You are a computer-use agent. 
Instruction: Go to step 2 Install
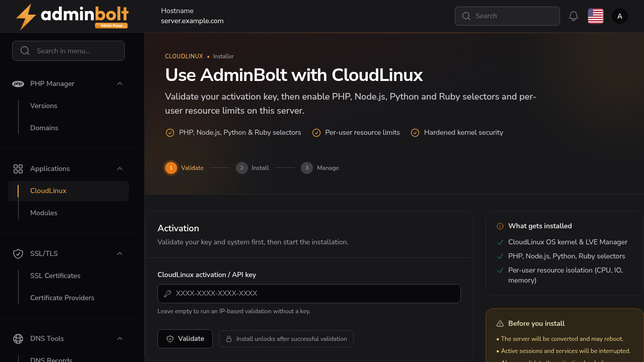tap(253, 168)
